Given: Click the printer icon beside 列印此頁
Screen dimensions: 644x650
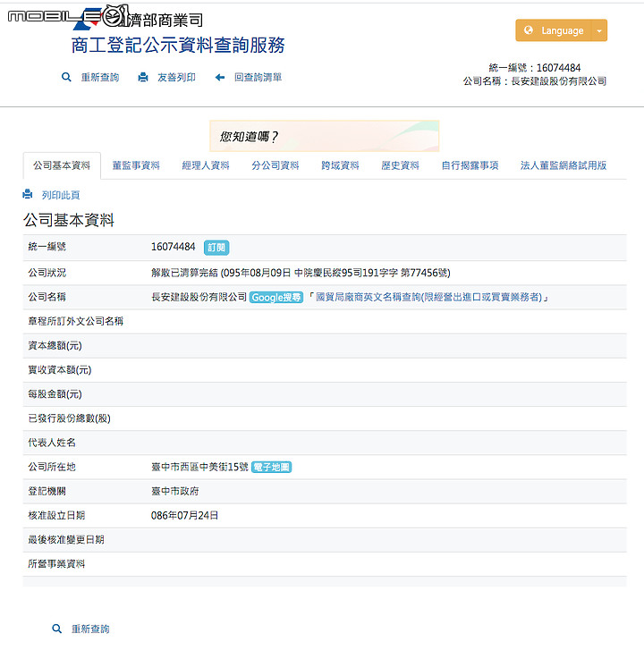Looking at the screenshot, I should pos(28,194).
